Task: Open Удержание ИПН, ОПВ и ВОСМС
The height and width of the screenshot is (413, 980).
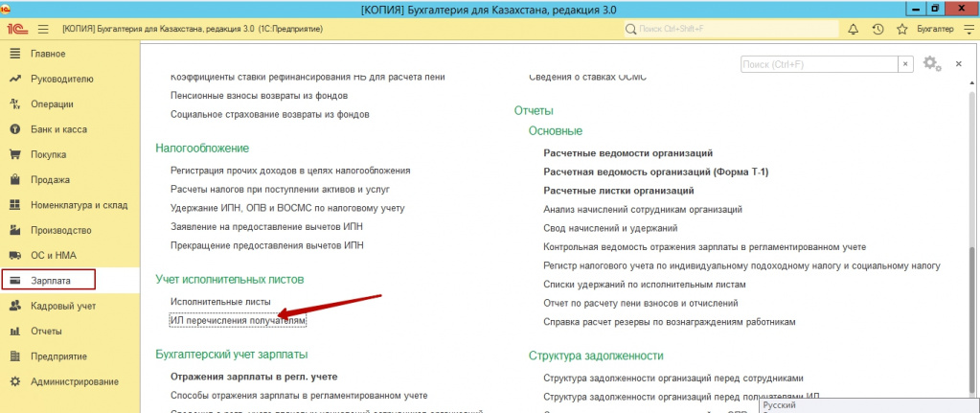Action: coord(287,208)
